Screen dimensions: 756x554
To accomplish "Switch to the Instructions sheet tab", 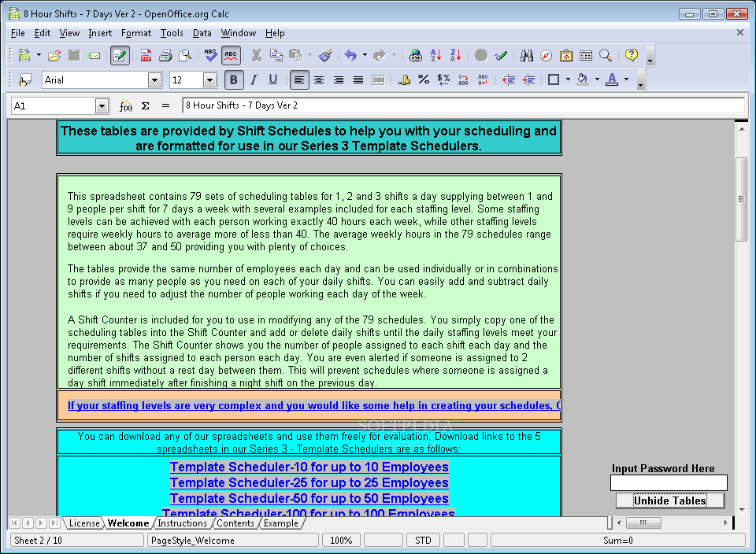I will pos(182,523).
